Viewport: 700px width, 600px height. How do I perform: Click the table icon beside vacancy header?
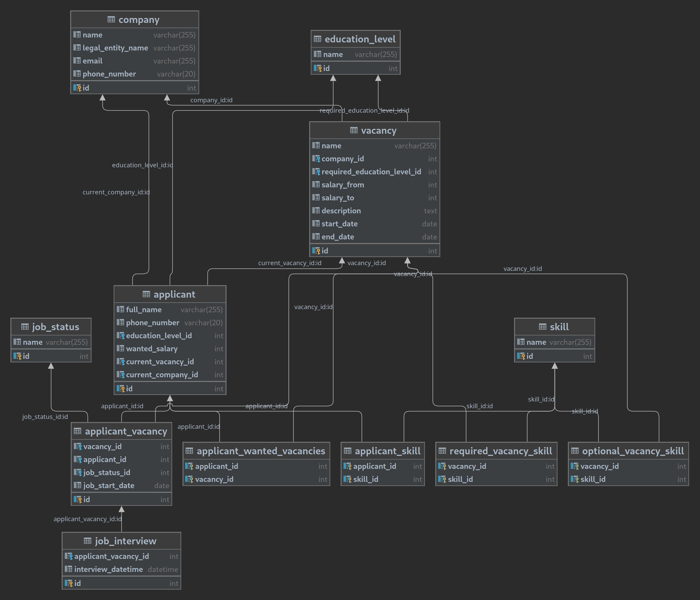coord(354,130)
